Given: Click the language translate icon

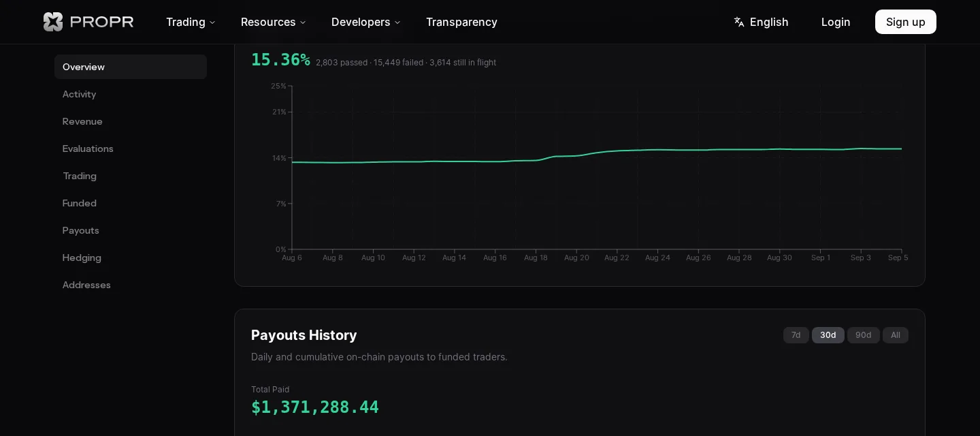Looking at the screenshot, I should point(739,22).
